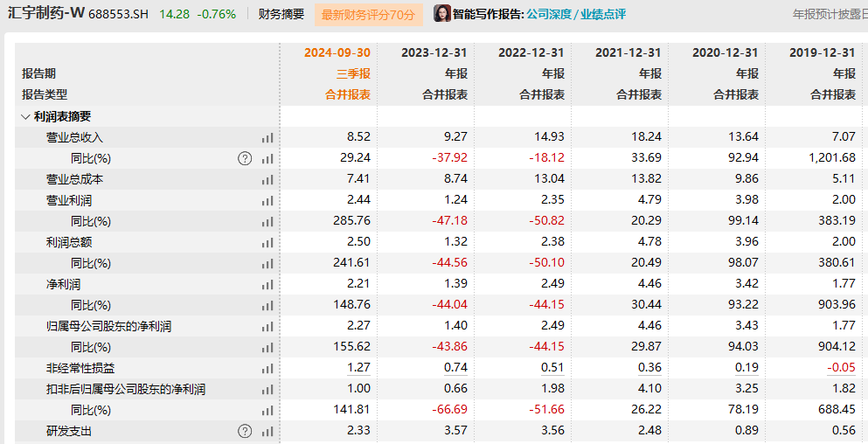868x444 pixels.
Task: Click the stock code 688553.SH
Action: point(118,14)
